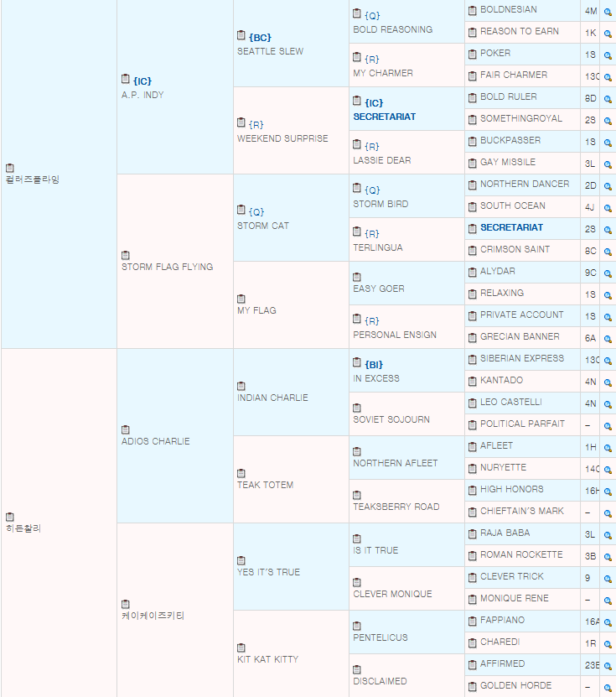
Task: Open clipboard icon above INDIAN CHARLIE
Action: [x=241, y=386]
